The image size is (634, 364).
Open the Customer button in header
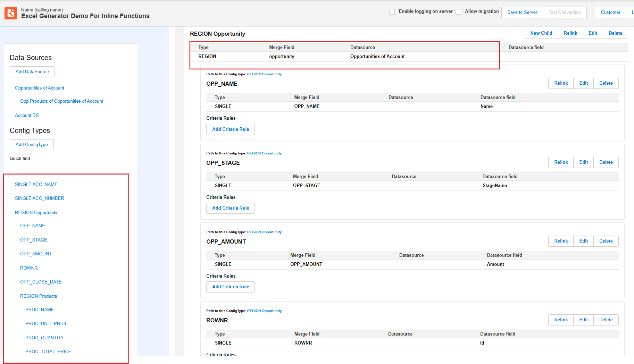pyautogui.click(x=610, y=12)
